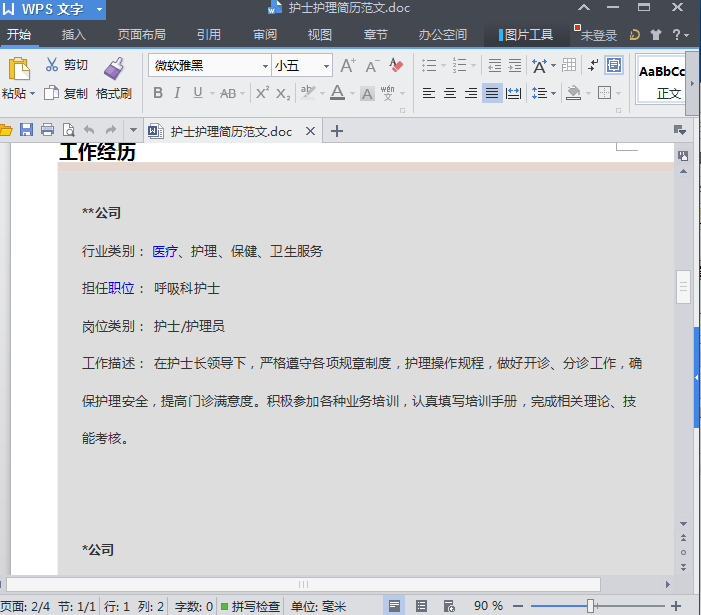Align text to the right
Viewport: 701px width, 615px height.
[471, 93]
